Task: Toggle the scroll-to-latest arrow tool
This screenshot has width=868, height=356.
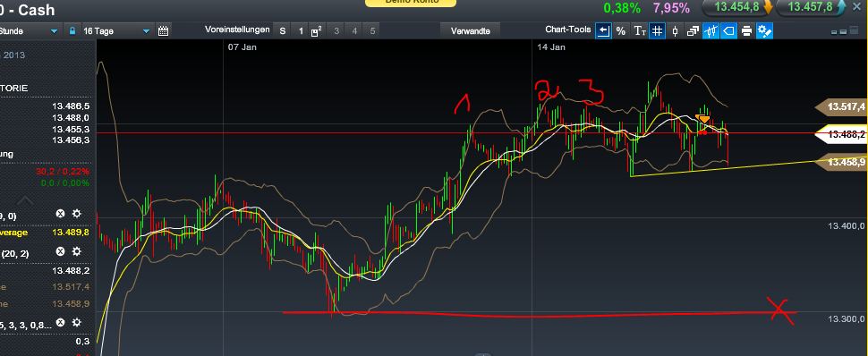Action: click(603, 31)
